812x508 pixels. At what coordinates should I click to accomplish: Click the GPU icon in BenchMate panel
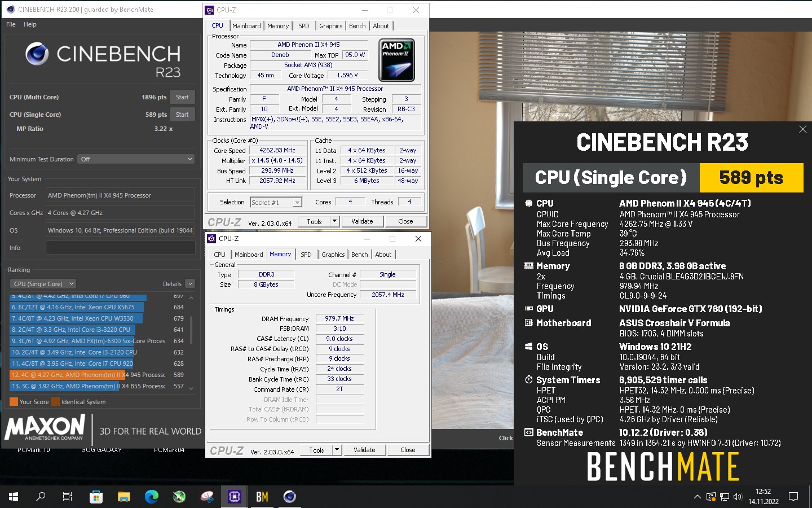[528, 309]
